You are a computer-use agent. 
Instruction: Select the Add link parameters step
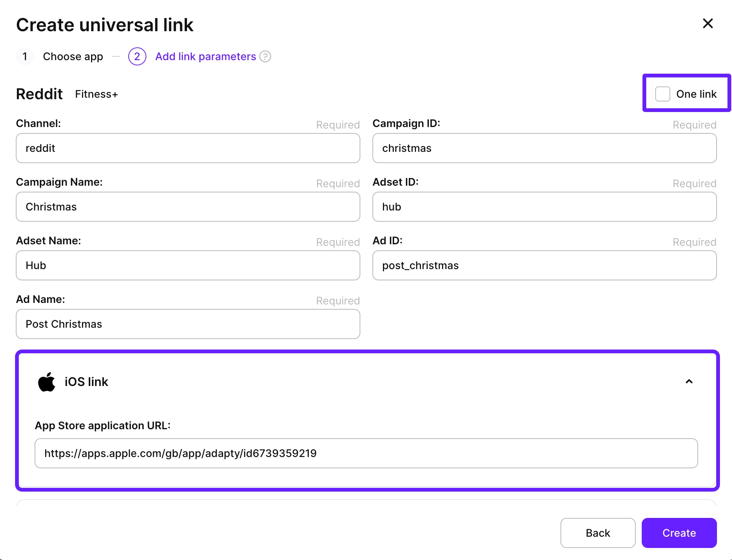205,56
